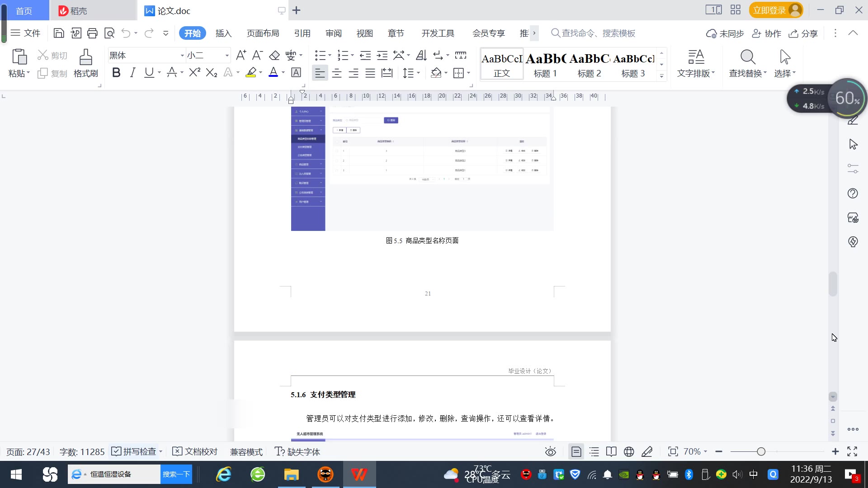Open the 插入 ribbon tab
The height and width of the screenshot is (488, 868).
(x=223, y=33)
